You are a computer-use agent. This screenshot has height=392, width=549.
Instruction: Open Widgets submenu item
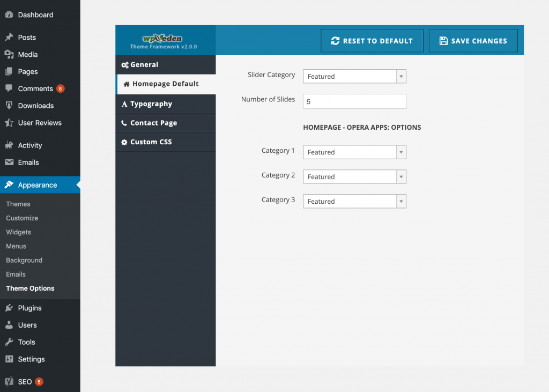coord(19,232)
